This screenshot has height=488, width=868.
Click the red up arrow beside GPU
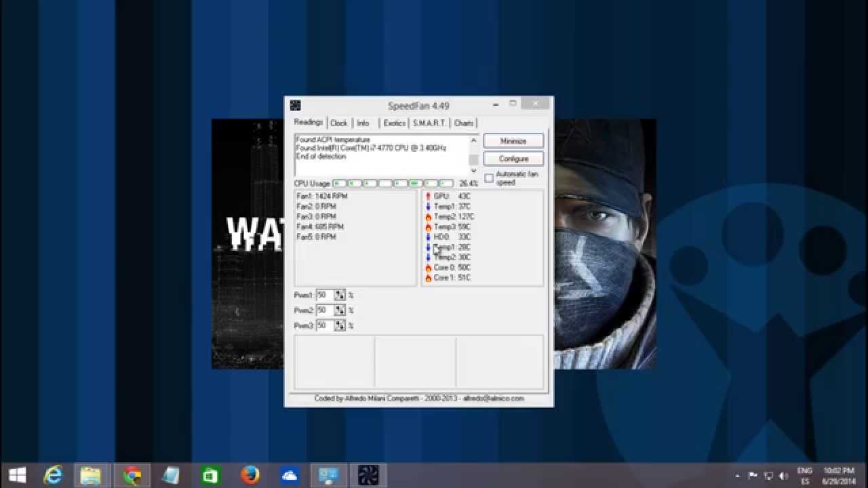coord(428,197)
